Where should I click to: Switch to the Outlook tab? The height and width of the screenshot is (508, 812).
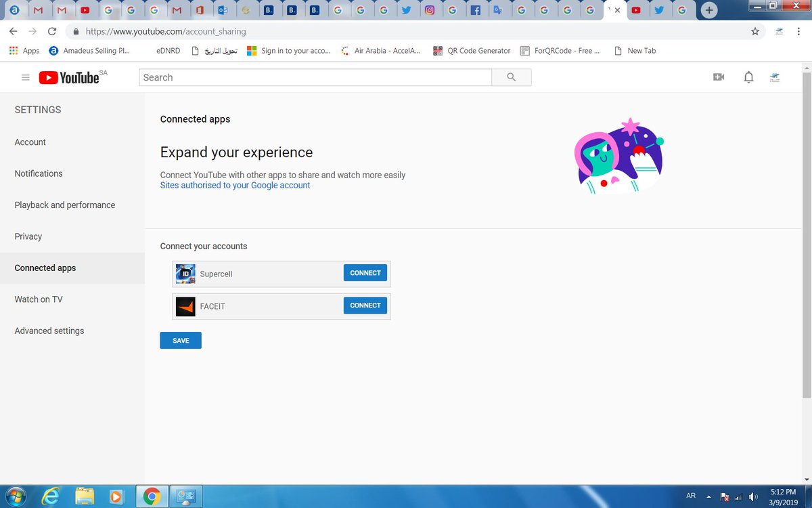223,10
